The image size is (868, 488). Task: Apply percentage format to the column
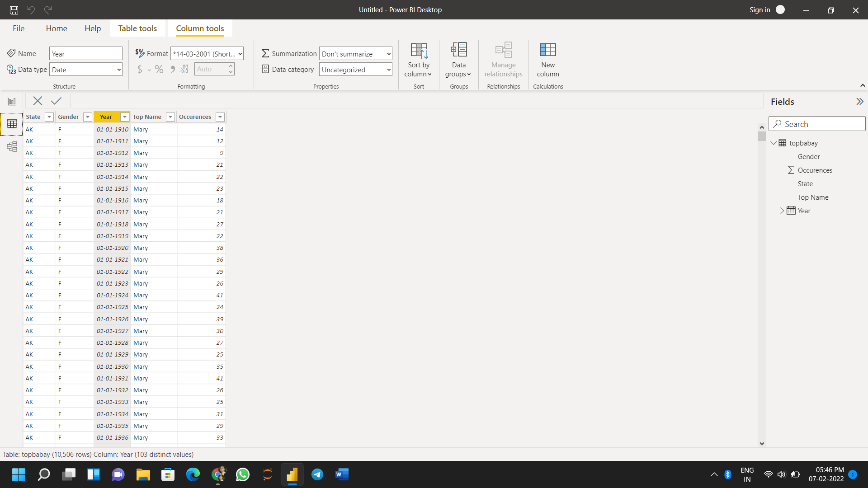click(159, 69)
